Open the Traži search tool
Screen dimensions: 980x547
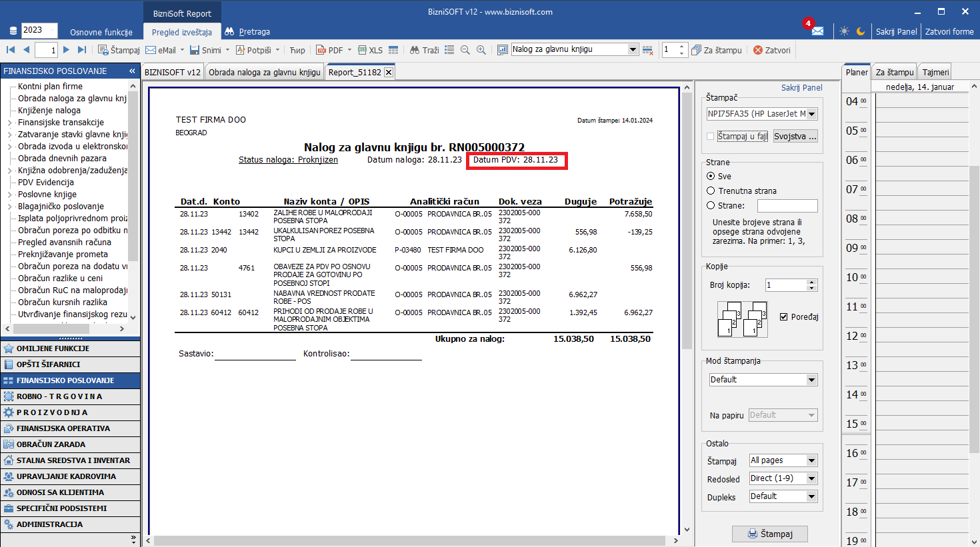(424, 50)
